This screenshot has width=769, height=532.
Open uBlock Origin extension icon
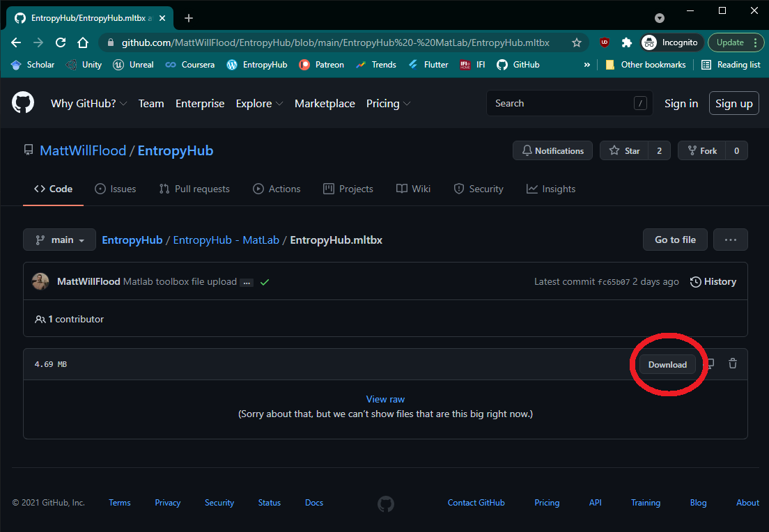(x=604, y=42)
